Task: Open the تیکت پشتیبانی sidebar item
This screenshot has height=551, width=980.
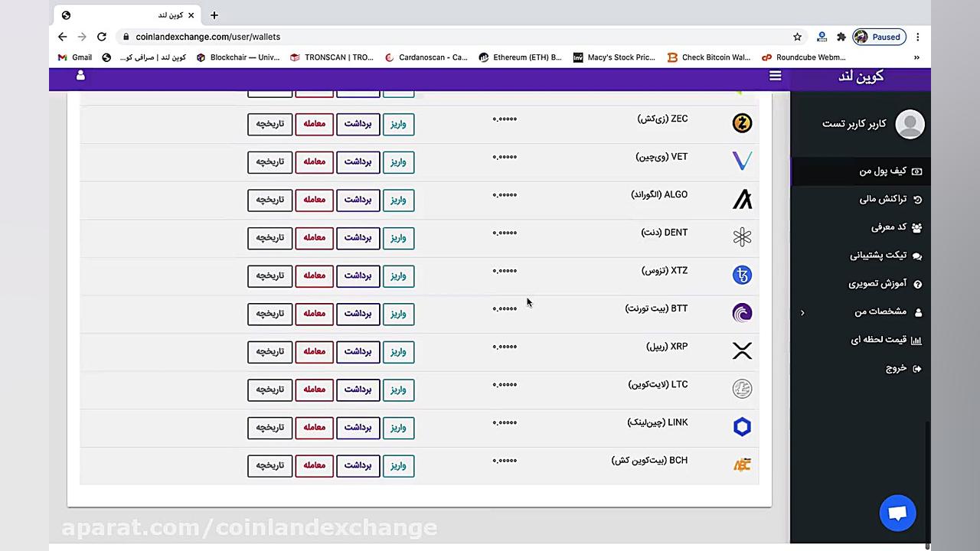Action: 861,256
